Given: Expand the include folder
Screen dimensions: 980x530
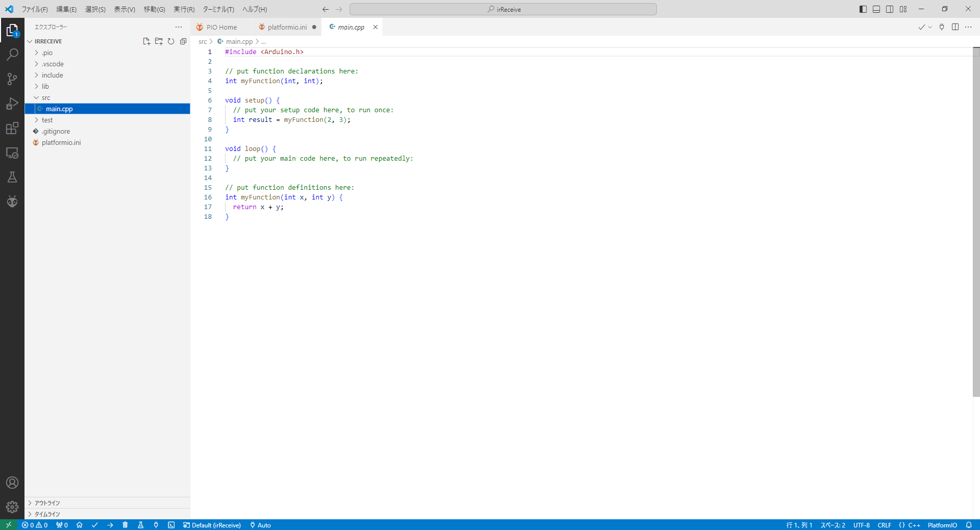Looking at the screenshot, I should tap(52, 75).
